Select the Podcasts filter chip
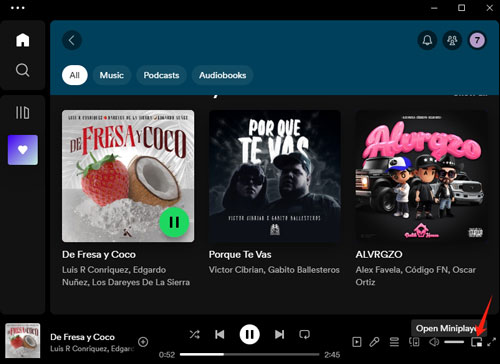 point(161,75)
